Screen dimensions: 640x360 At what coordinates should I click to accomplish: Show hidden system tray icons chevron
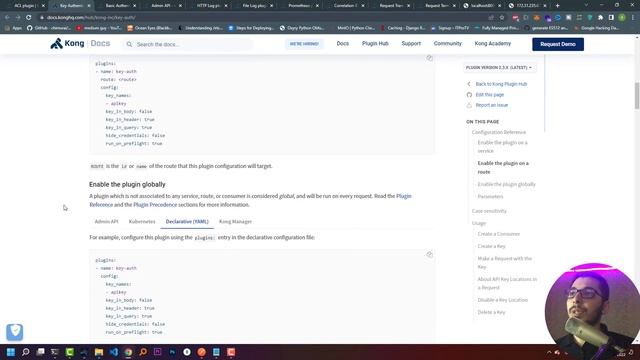click(x=549, y=352)
